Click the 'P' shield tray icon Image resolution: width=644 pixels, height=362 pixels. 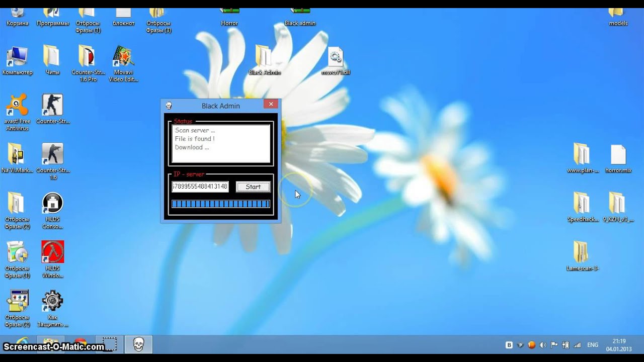pos(521,345)
